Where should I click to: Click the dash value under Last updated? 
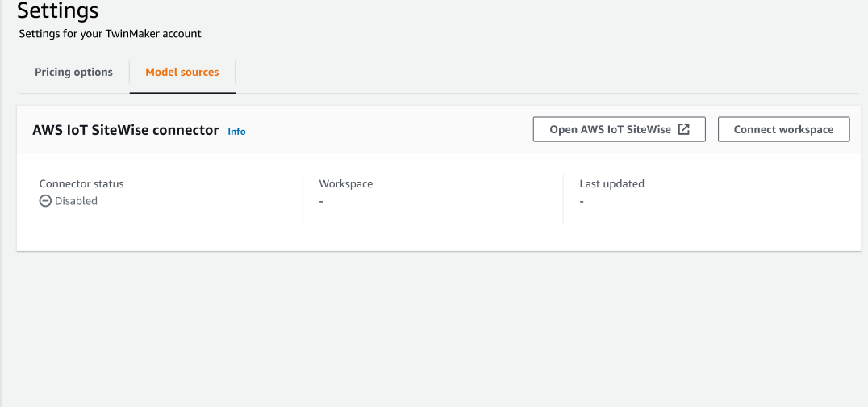582,201
